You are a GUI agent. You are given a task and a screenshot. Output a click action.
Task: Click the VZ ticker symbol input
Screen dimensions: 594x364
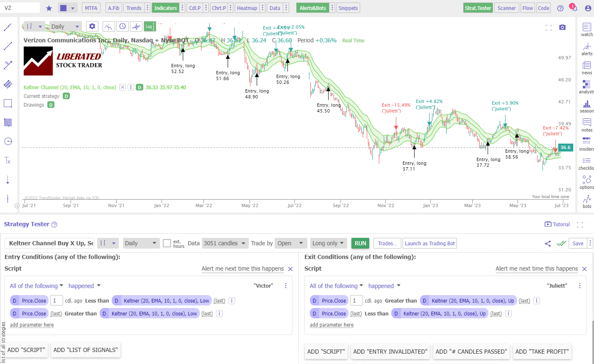point(21,7)
